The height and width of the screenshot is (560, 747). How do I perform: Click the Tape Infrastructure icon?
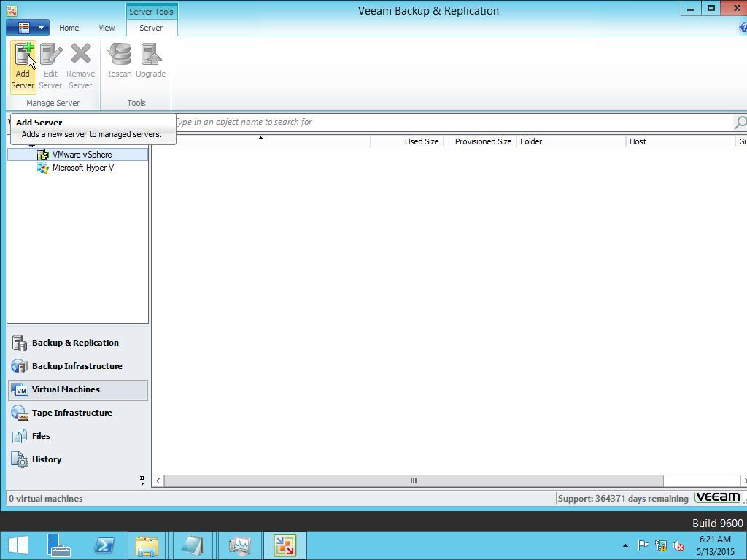[x=20, y=413]
